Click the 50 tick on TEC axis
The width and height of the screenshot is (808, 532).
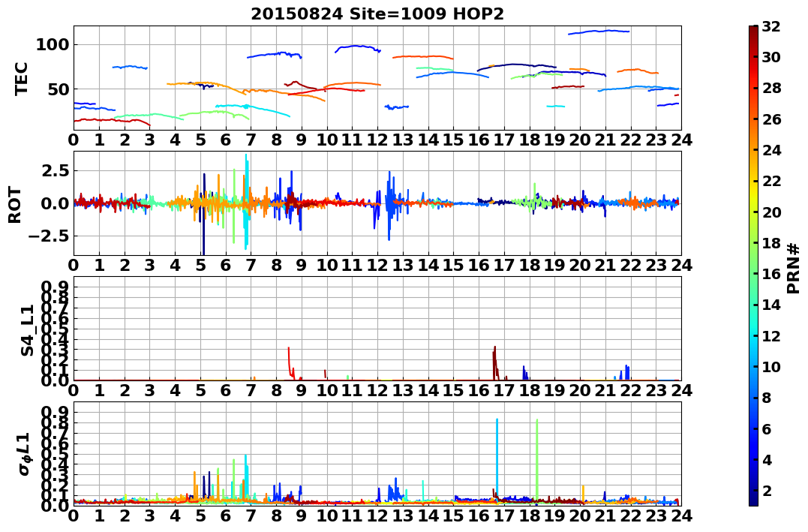pyautogui.click(x=58, y=89)
